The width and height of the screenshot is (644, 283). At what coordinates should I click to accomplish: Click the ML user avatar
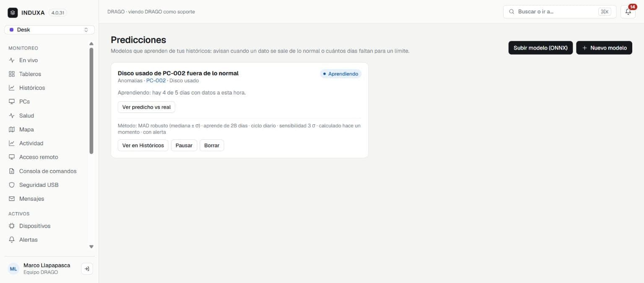[14, 269]
